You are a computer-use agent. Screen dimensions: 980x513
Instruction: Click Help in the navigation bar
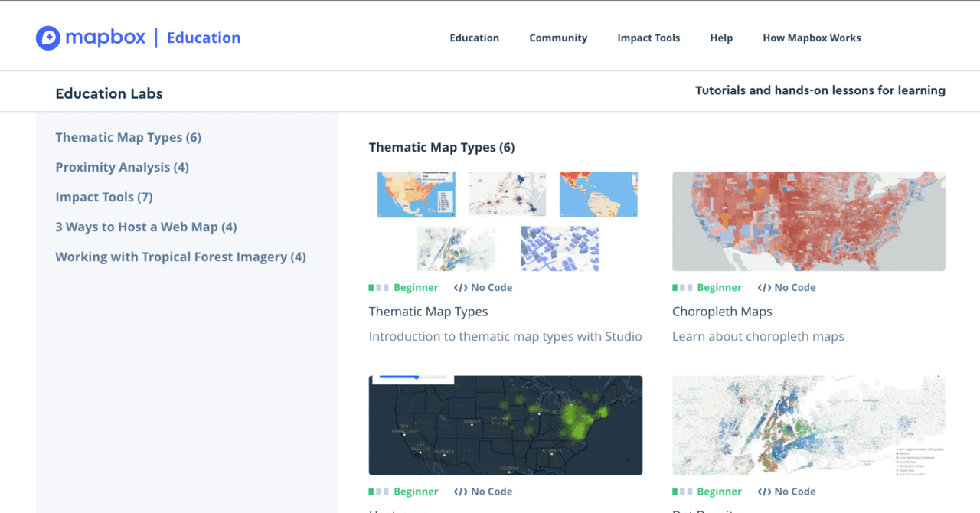[x=721, y=38]
